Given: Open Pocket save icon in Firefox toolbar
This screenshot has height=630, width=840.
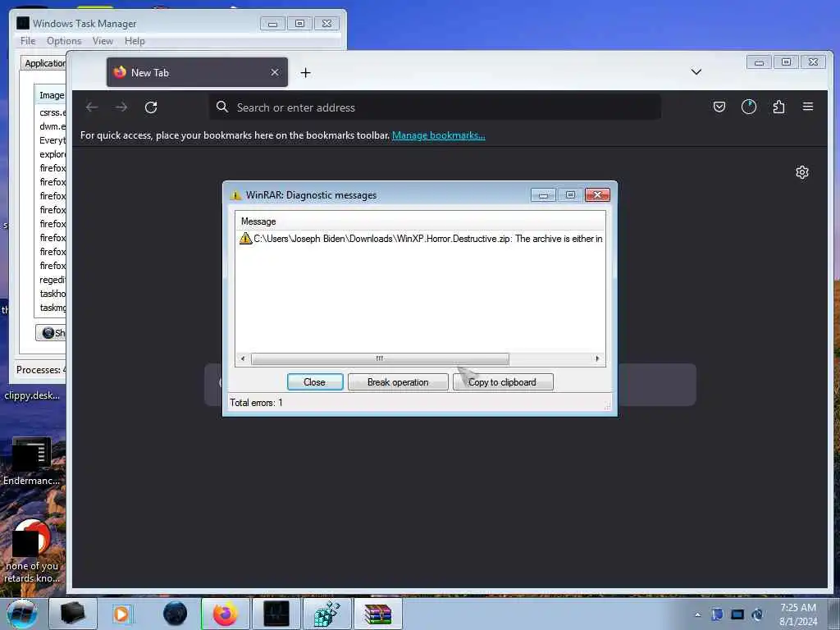Looking at the screenshot, I should (719, 107).
